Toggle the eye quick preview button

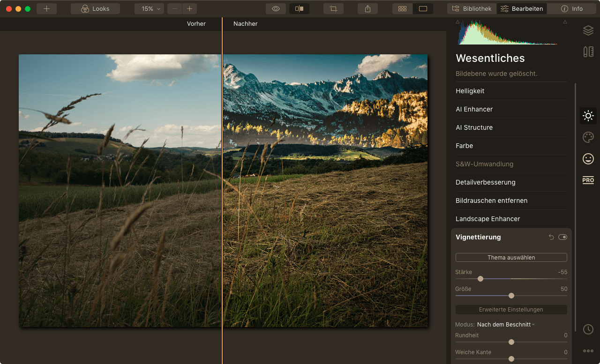276,8
